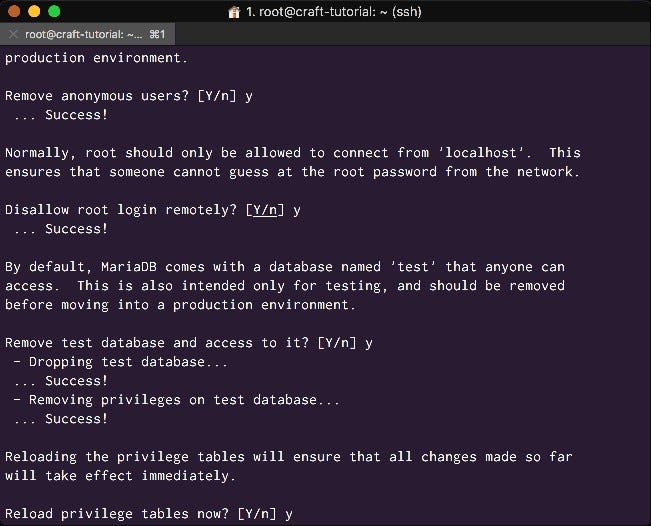Click the empty tab bar area beside the tab
651x526 pixels.
point(413,34)
